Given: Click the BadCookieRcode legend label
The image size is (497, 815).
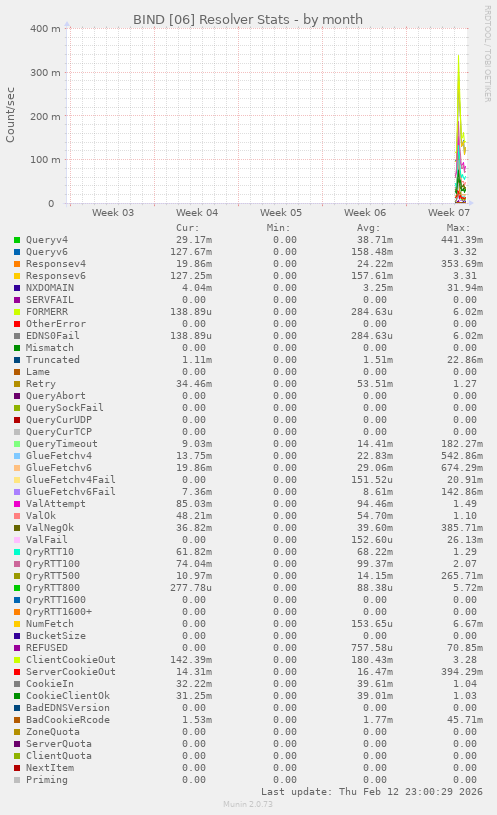Looking at the screenshot, I should pos(68,719).
